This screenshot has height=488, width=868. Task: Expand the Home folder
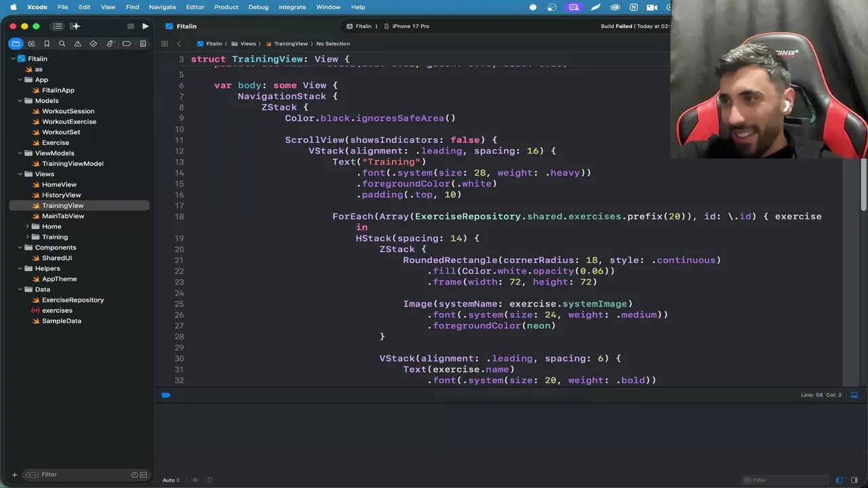click(x=27, y=226)
